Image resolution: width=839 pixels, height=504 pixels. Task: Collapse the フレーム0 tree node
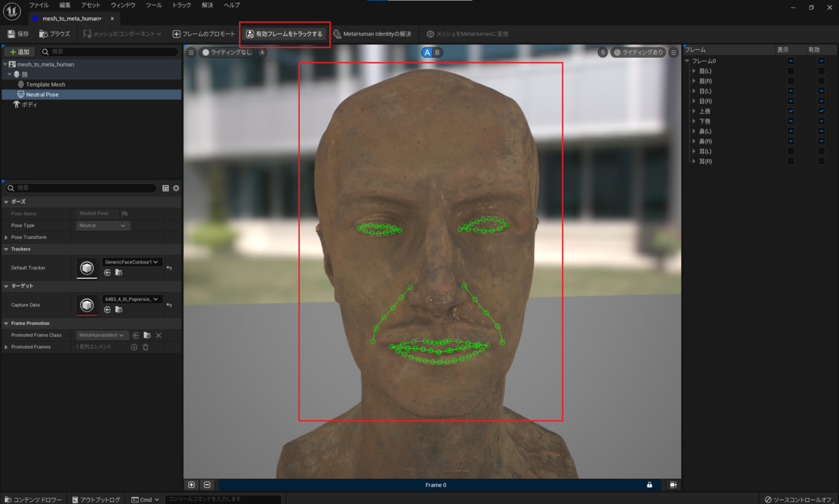687,62
